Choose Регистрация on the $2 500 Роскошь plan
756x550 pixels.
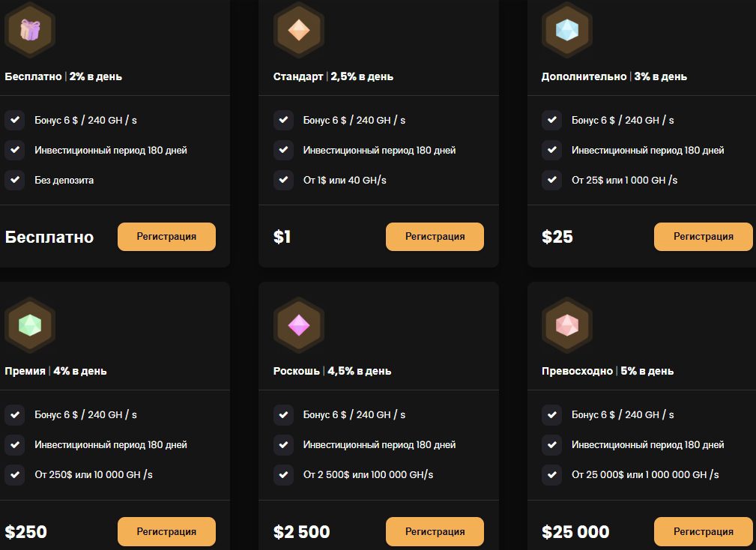435,531
